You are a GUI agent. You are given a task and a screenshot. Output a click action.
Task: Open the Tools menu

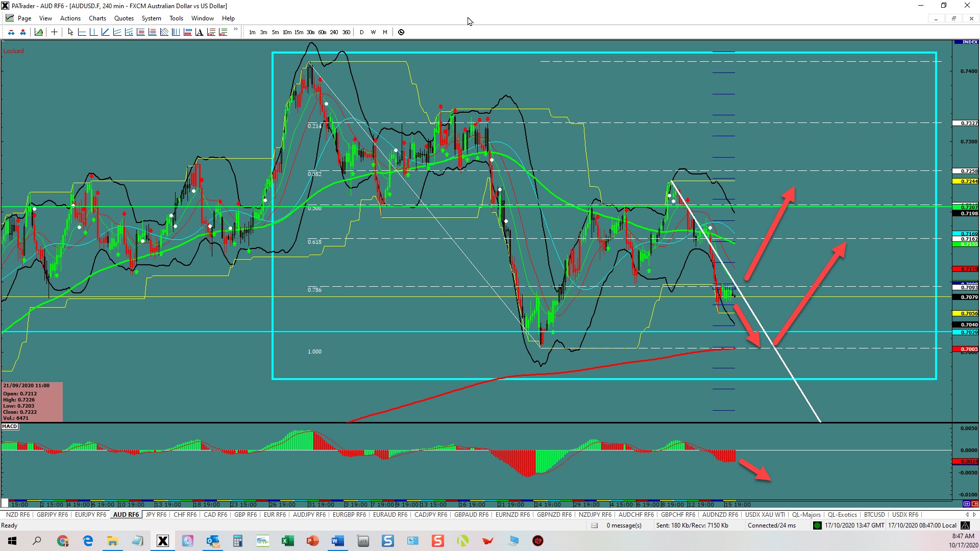176,18
